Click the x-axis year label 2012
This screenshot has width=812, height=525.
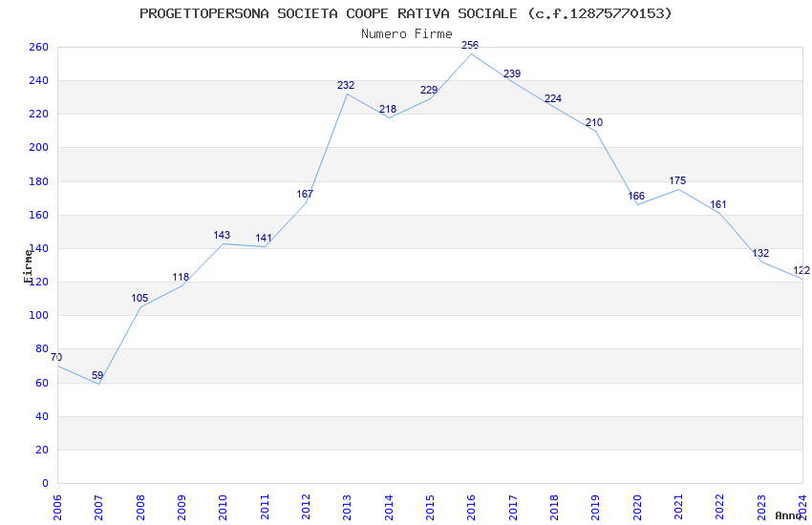(x=306, y=508)
